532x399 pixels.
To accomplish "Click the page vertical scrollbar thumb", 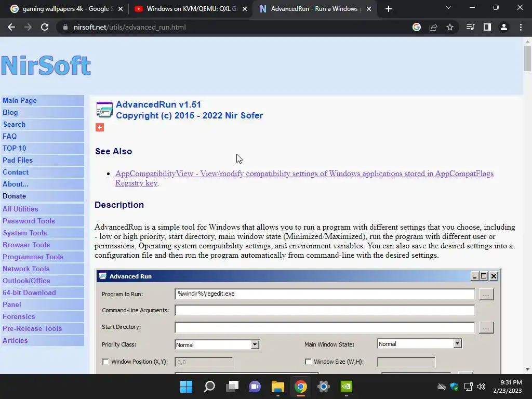I will tap(527, 58).
